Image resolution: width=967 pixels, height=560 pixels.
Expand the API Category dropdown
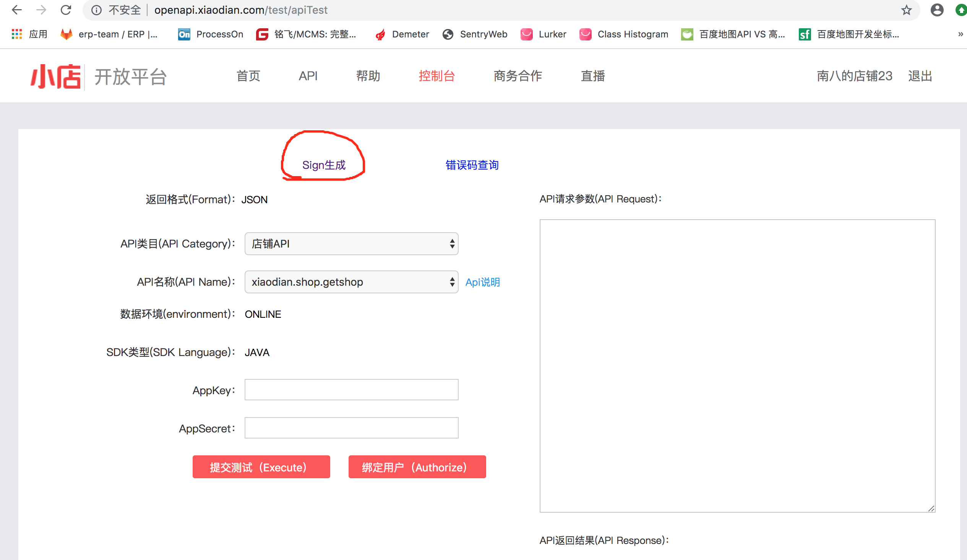pyautogui.click(x=351, y=244)
